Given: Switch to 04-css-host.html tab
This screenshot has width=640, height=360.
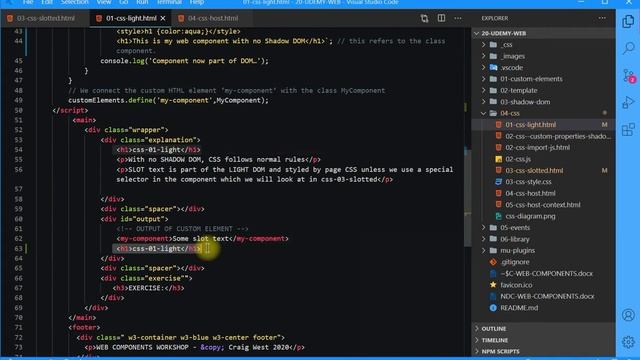Looking at the screenshot, I should (x=213, y=18).
